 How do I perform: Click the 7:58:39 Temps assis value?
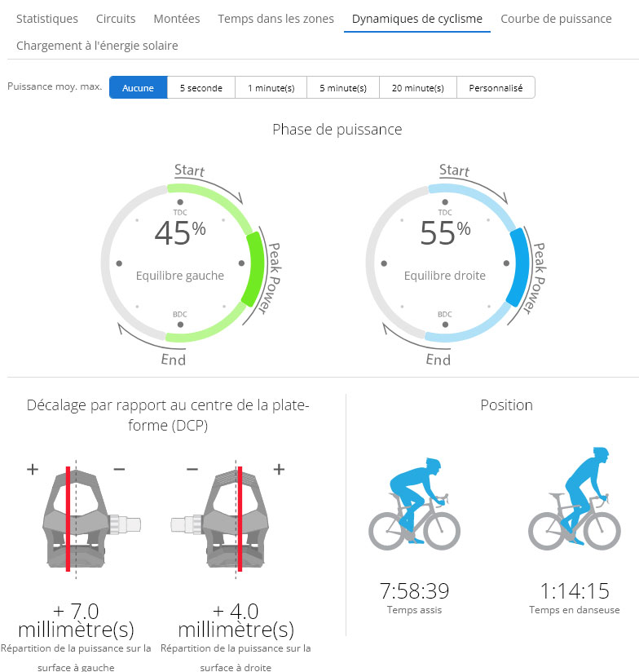(414, 591)
